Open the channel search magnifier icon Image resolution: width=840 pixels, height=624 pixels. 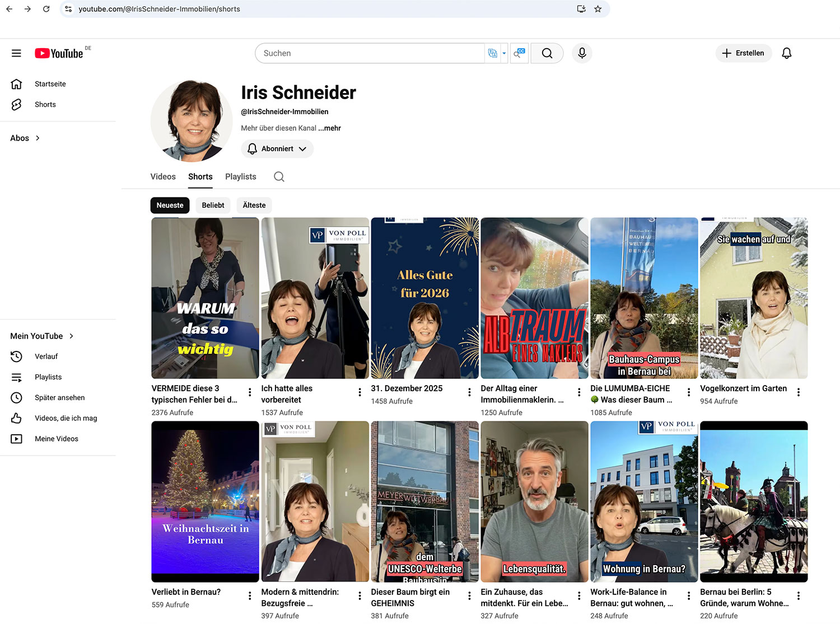point(279,176)
